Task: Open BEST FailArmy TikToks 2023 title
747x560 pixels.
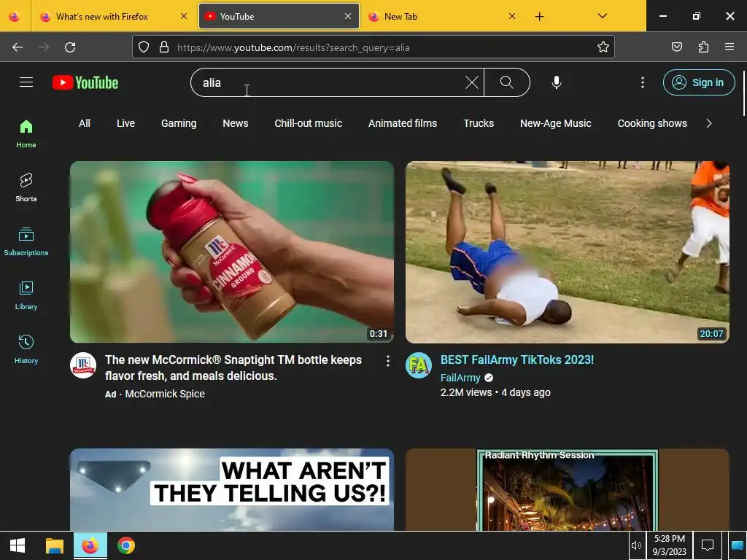Action: [x=517, y=359]
